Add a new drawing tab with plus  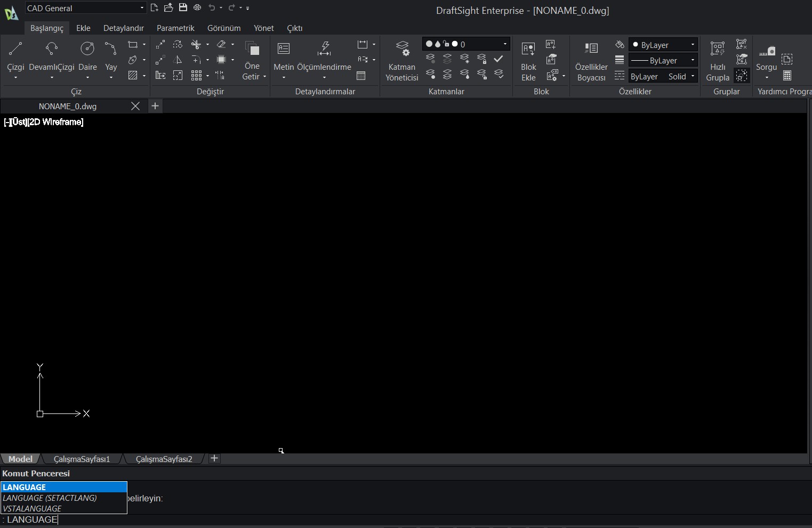pos(155,106)
